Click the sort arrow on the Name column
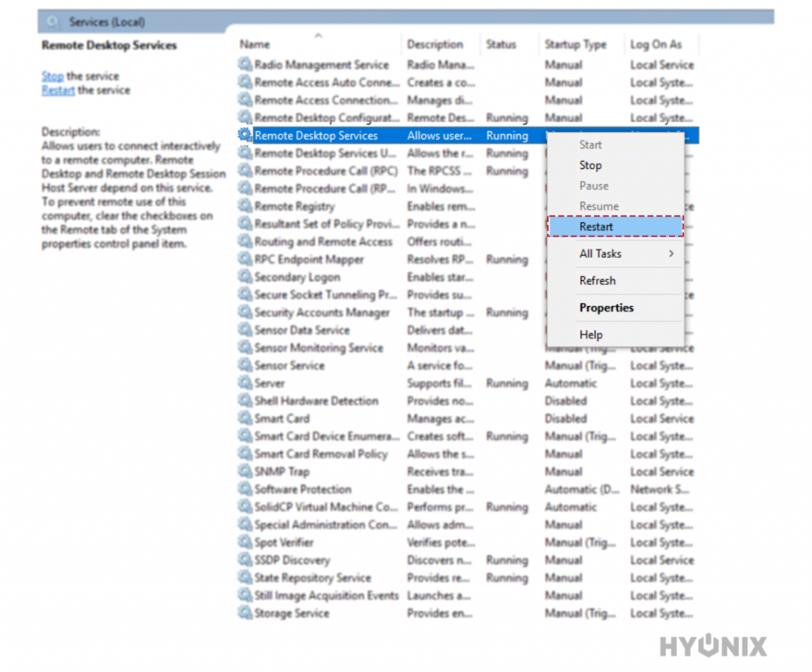Image resolution: width=812 pixels, height=672 pixels. tap(320, 34)
